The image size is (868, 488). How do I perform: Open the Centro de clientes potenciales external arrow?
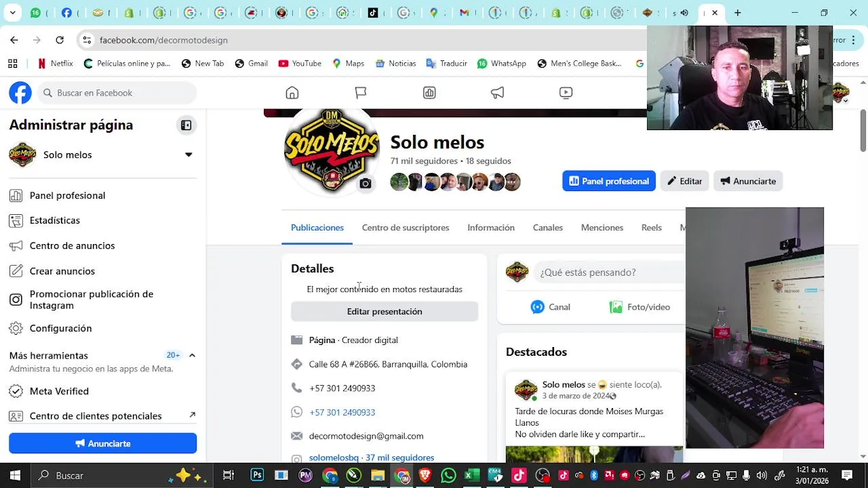coord(192,415)
